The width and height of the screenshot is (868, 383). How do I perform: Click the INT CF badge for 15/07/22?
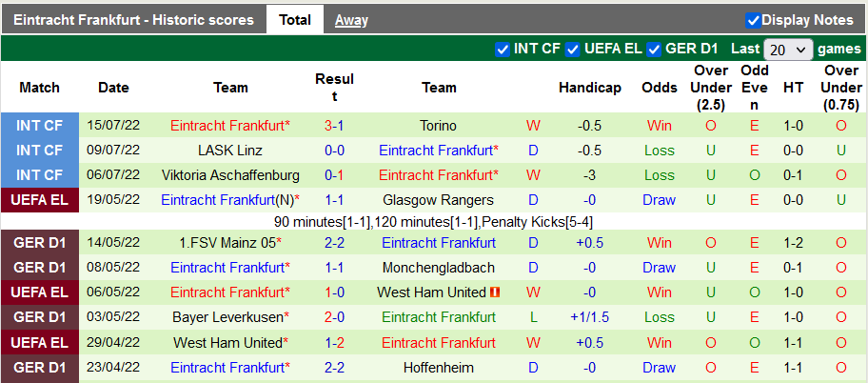[39, 126]
